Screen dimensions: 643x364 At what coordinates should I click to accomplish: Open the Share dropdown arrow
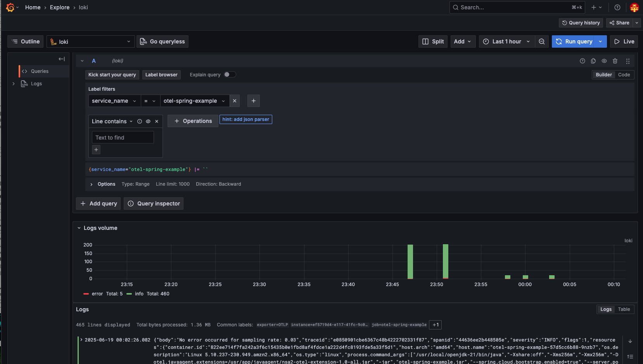click(637, 23)
